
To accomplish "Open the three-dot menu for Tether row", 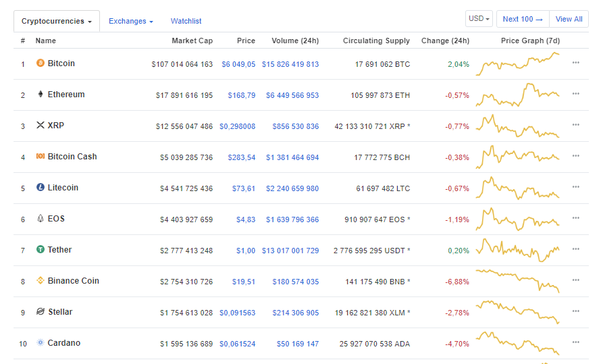I will point(576,249).
